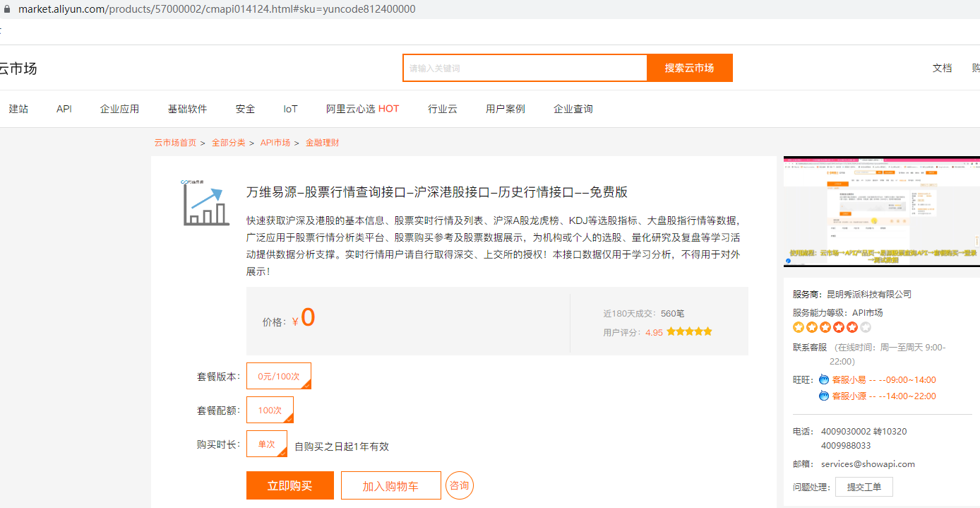Click the 云市场 logo text

(18, 69)
